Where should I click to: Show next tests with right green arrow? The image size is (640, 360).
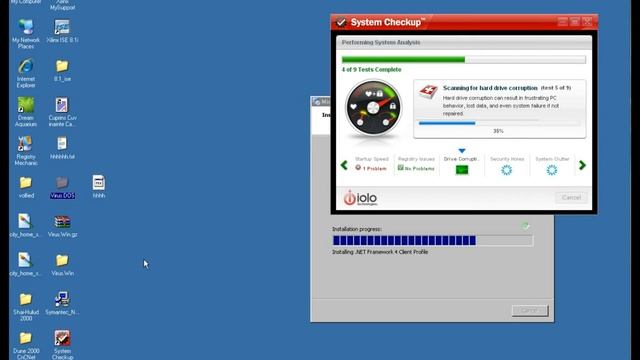point(582,165)
